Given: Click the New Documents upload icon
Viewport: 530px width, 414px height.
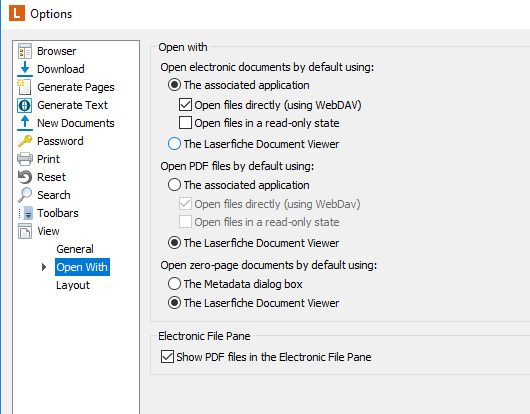Looking at the screenshot, I should point(25,123).
